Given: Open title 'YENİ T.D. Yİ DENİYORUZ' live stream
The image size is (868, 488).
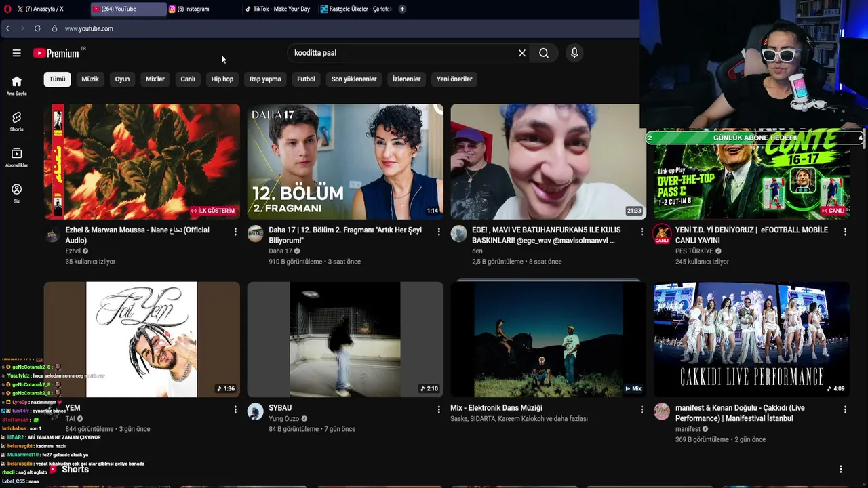Looking at the screenshot, I should pos(751,235).
